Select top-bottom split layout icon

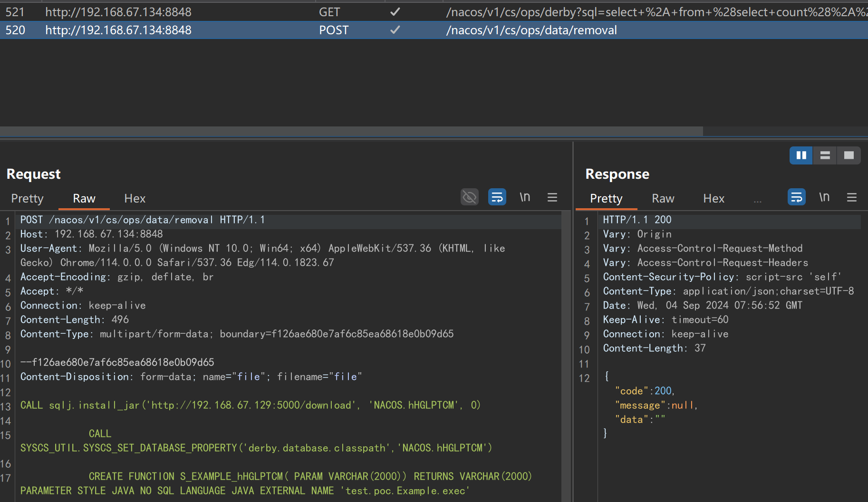pos(825,155)
